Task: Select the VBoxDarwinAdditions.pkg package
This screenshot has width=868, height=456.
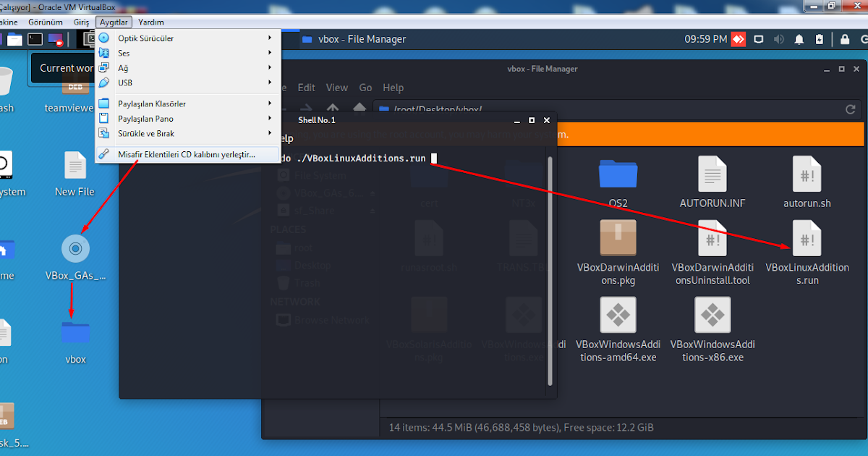Action: 618,252
